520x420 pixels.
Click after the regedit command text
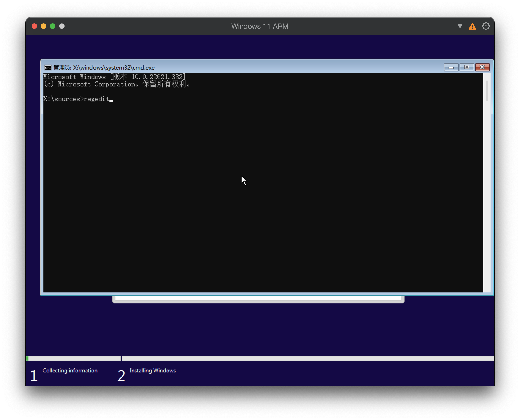(111, 99)
